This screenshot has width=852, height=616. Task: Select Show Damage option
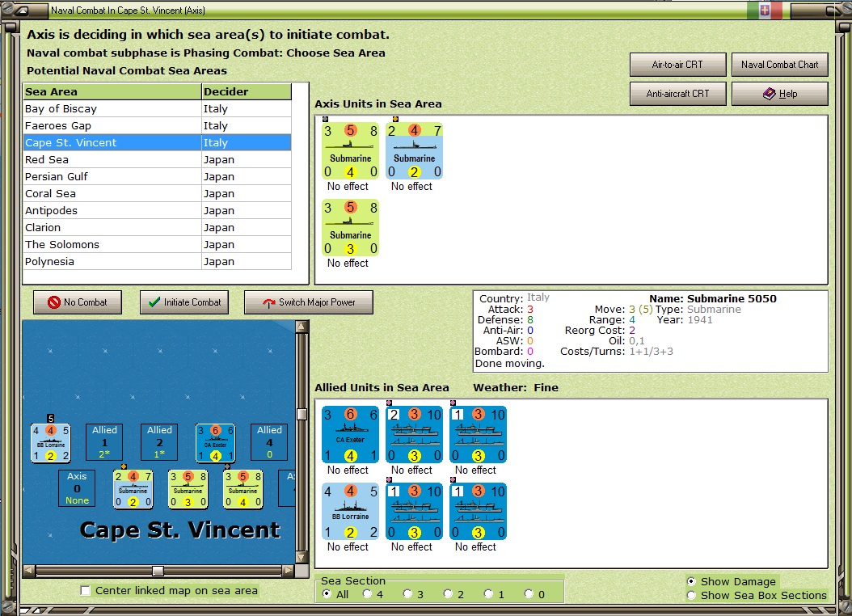pyautogui.click(x=691, y=581)
